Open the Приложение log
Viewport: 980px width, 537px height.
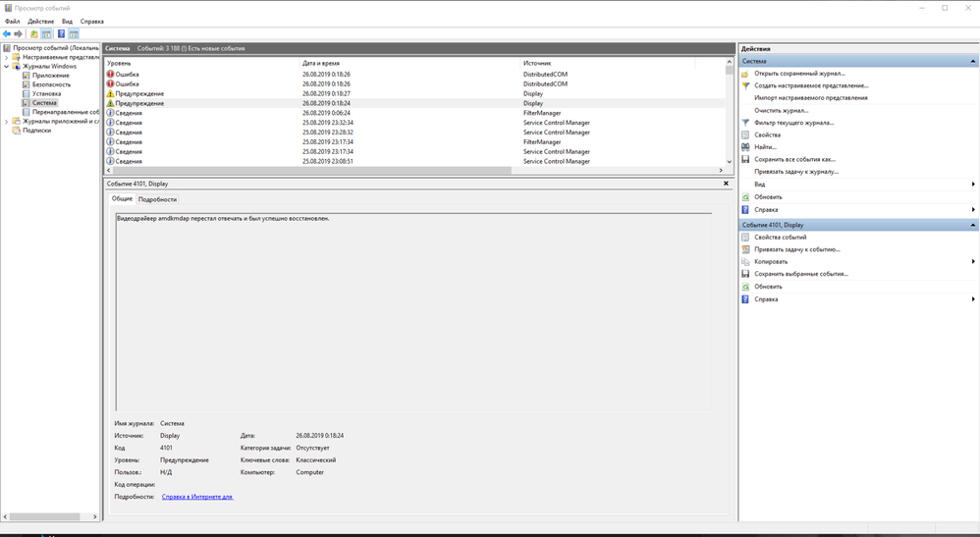[51, 75]
